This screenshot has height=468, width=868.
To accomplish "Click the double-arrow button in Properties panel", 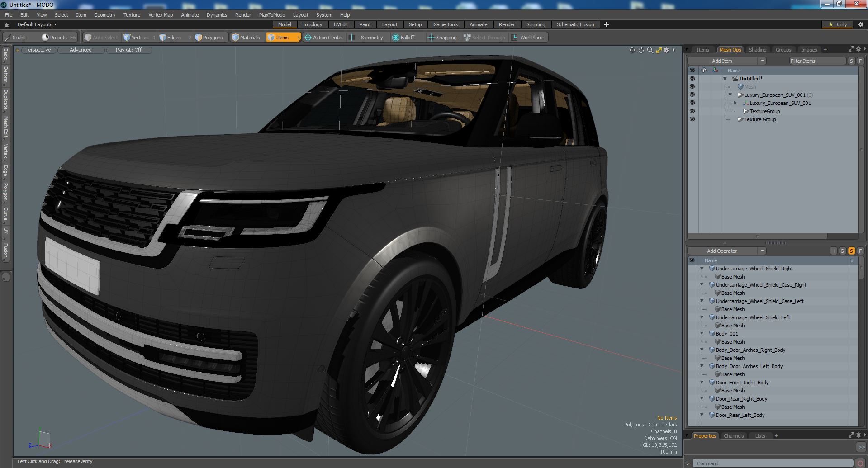I will pos(861,447).
